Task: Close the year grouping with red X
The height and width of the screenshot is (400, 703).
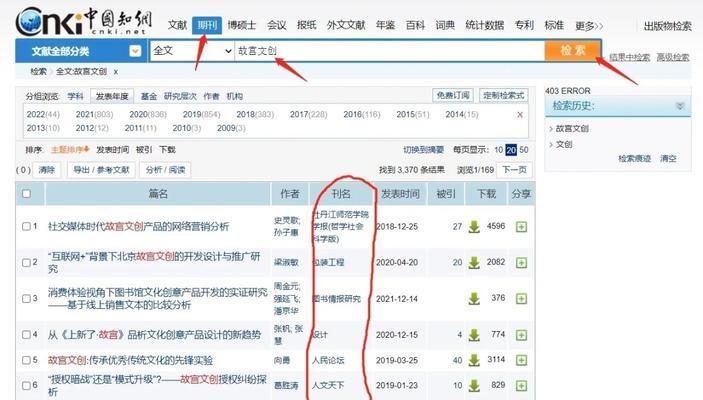Action: (520, 115)
